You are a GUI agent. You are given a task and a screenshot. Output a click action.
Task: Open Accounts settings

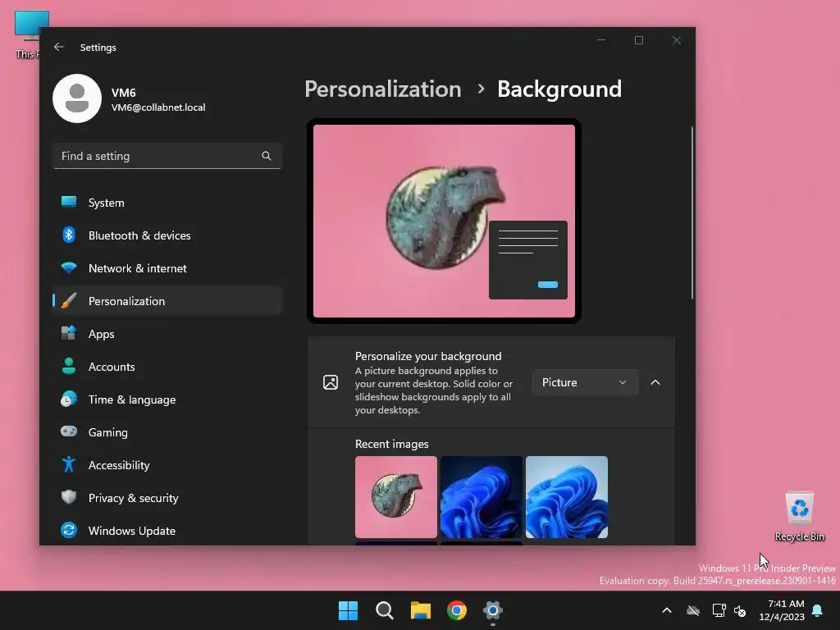pyautogui.click(x=167, y=367)
